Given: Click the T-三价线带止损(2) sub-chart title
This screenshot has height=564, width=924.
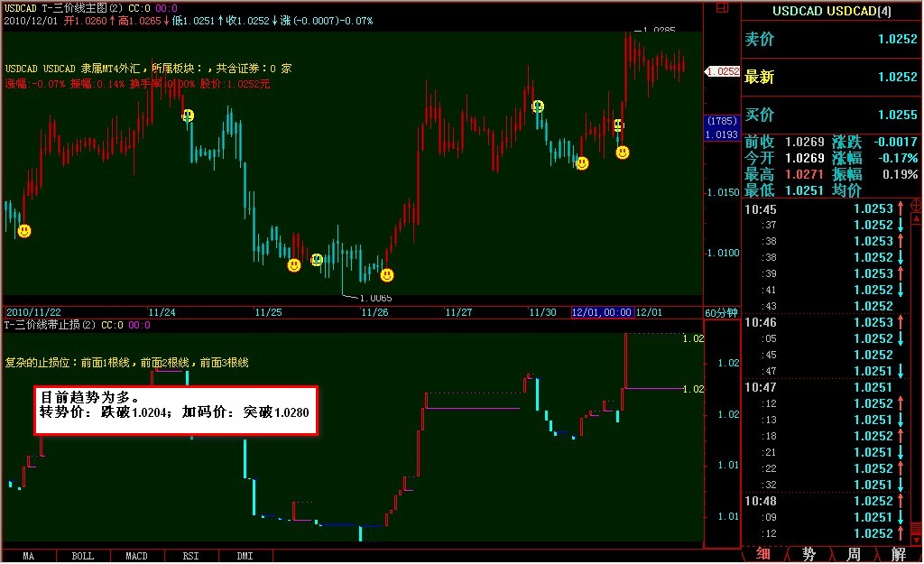Looking at the screenshot, I should [x=50, y=325].
